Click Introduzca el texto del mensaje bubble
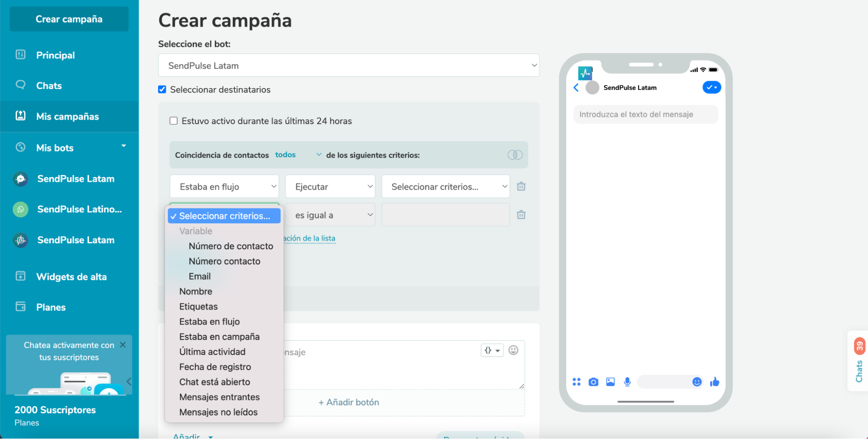The height and width of the screenshot is (439, 868). [645, 115]
